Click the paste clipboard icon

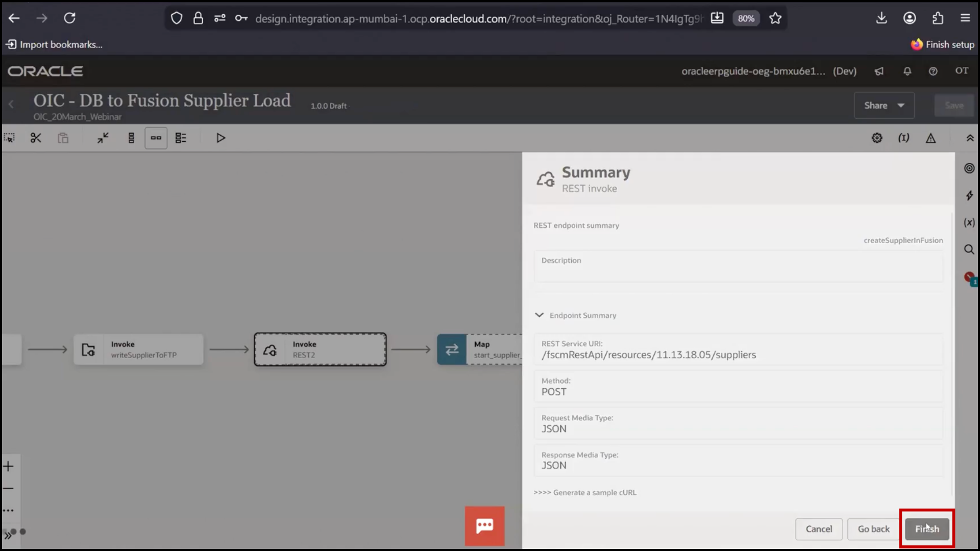click(63, 138)
